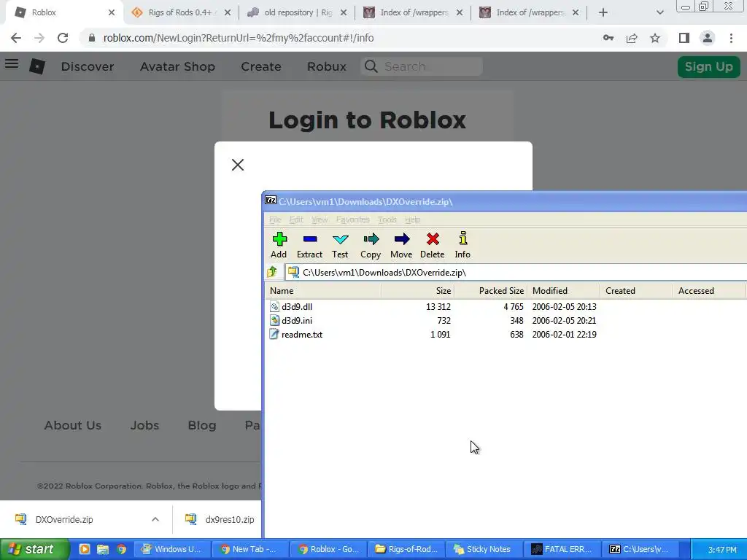
Task: Click the Roblox logo in the navbar
Action: 37,66
